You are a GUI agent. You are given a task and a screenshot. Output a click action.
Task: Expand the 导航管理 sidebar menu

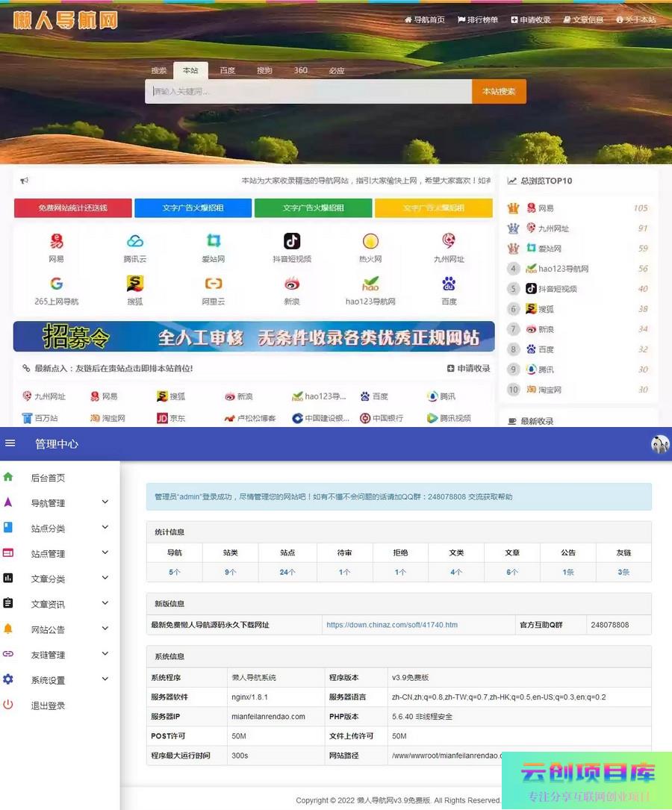pos(105,502)
